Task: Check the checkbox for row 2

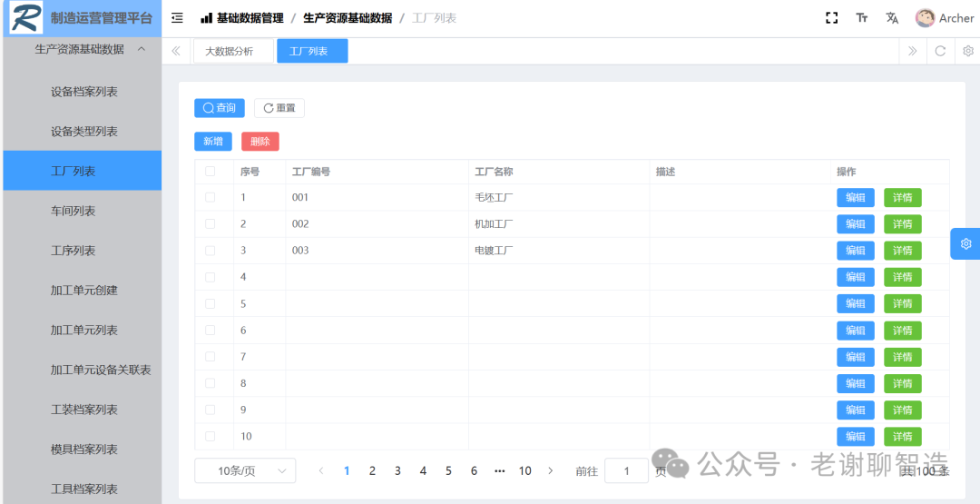Action: tap(210, 223)
